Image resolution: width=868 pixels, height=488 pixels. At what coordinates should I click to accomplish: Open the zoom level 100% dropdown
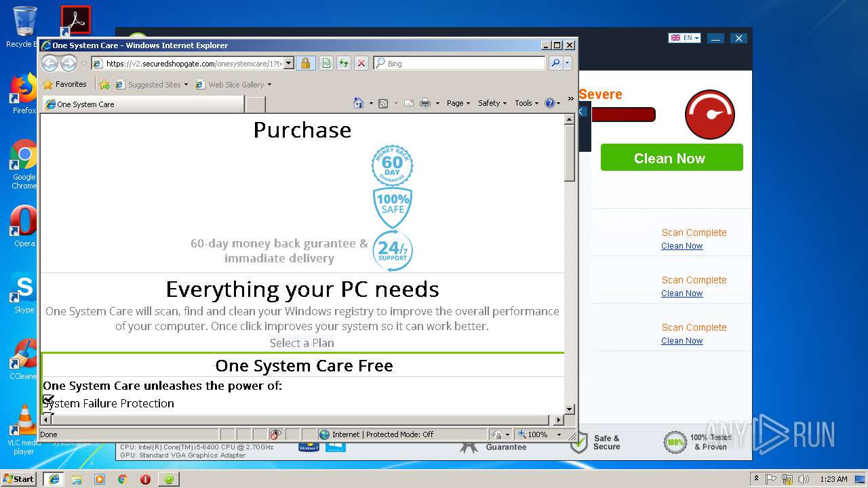(559, 434)
